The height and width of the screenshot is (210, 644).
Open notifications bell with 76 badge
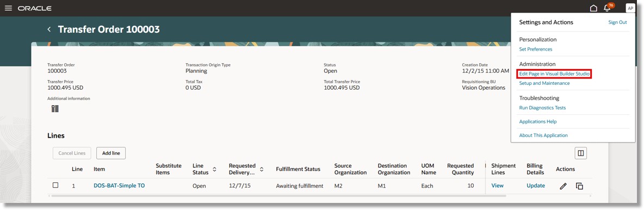click(x=608, y=8)
